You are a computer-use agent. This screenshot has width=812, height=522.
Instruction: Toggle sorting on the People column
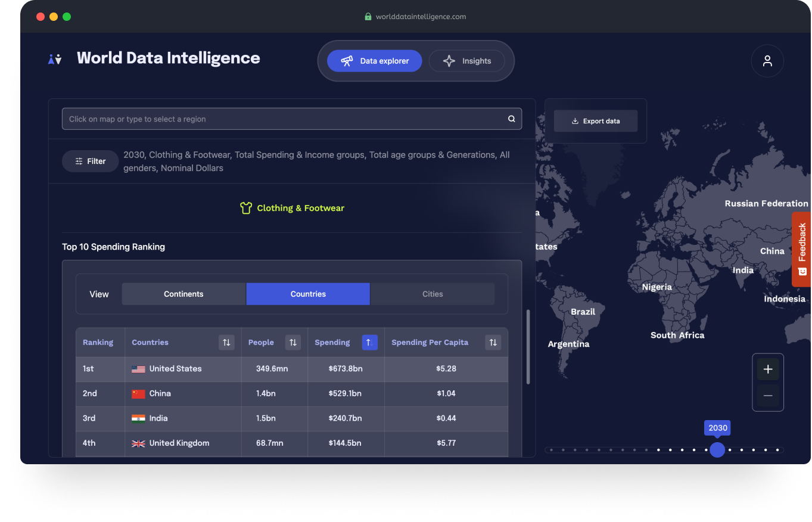click(293, 342)
